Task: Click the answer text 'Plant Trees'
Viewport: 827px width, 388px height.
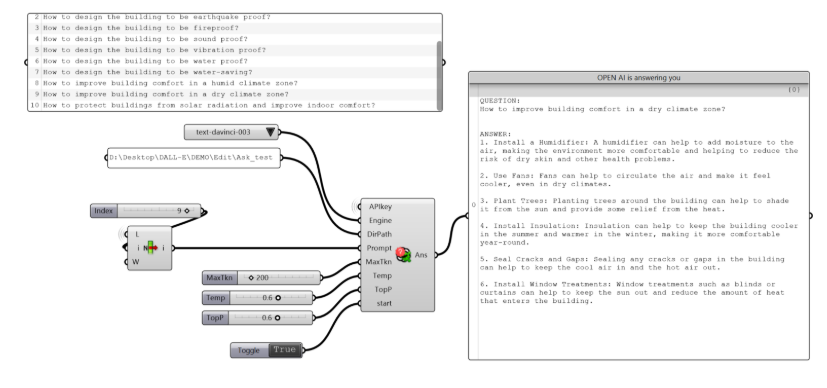Action: (520, 201)
